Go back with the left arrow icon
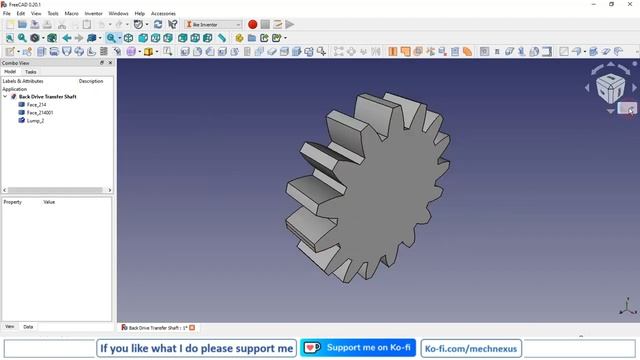 coord(67,38)
